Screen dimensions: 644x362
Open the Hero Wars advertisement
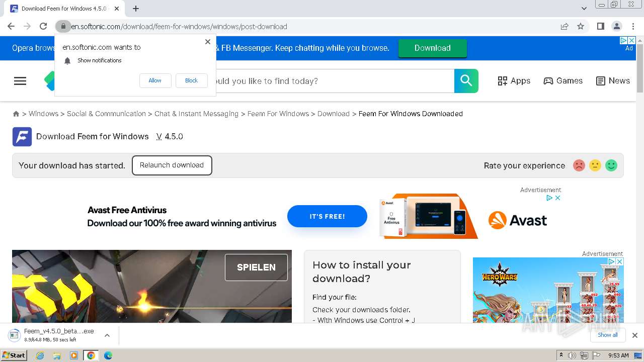click(548, 290)
